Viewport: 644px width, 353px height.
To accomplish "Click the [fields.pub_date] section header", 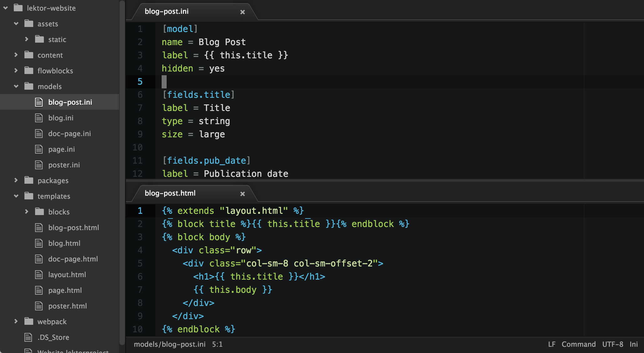I will click(206, 161).
